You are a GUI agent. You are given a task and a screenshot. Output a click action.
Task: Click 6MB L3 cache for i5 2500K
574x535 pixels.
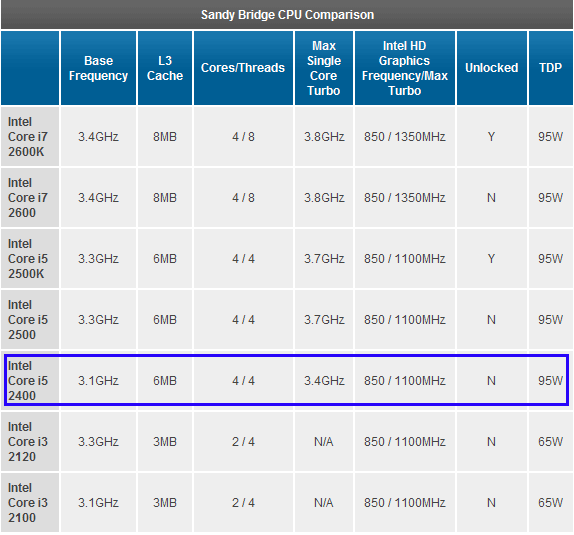pyautogui.click(x=165, y=259)
